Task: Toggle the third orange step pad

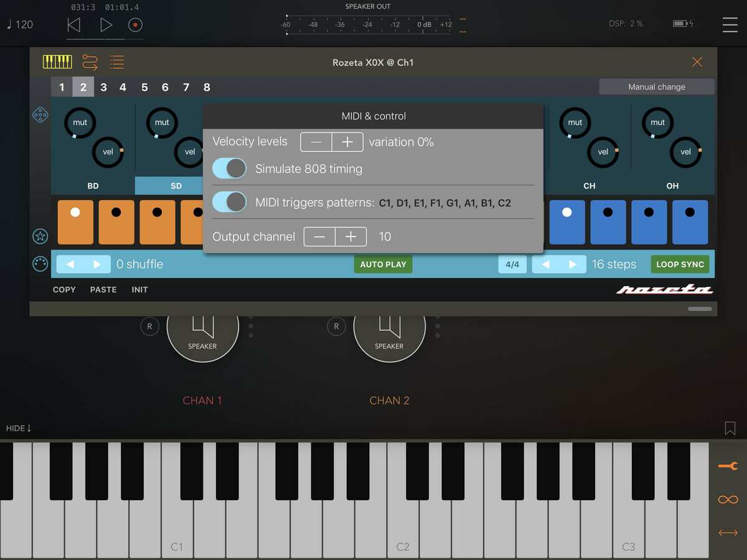Action: (157, 222)
